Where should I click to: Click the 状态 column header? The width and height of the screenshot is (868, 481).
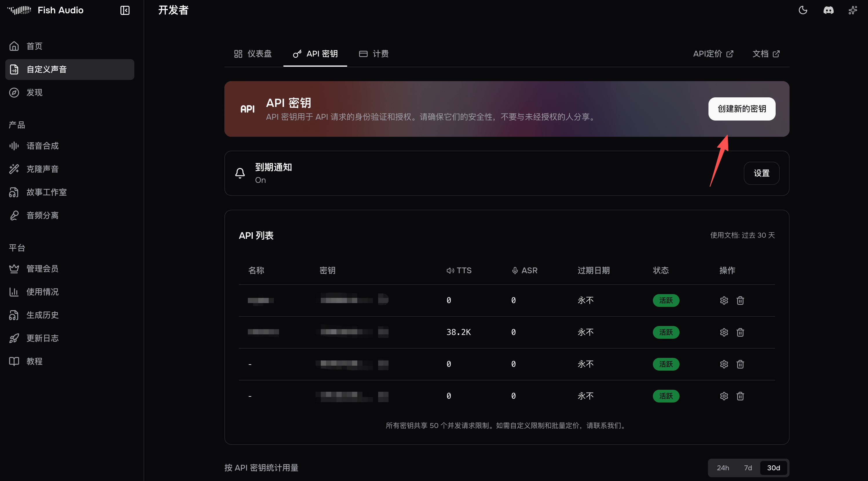661,271
